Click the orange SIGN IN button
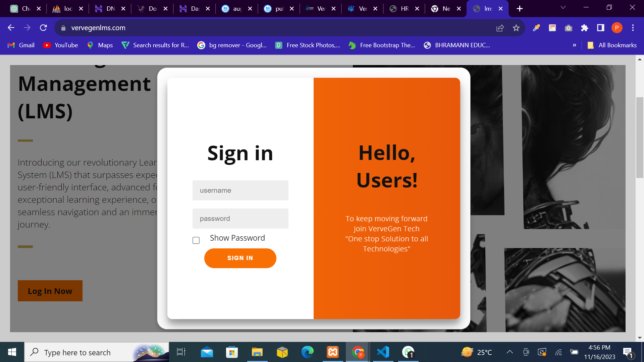The width and height of the screenshot is (644, 362). [x=240, y=258]
